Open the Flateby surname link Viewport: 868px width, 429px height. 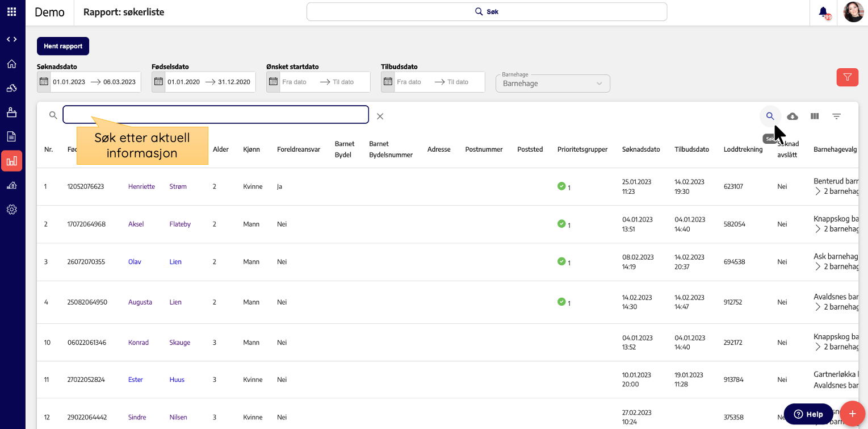coord(180,224)
